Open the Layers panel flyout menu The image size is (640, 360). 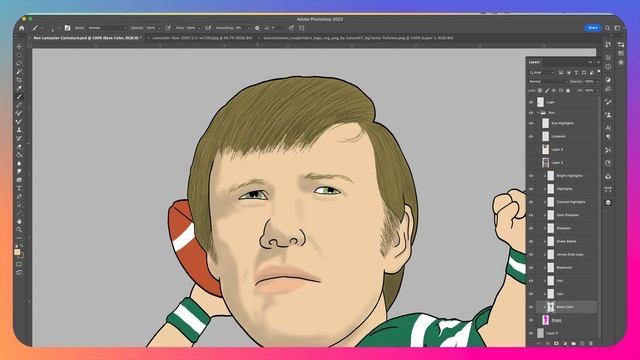pos(598,62)
